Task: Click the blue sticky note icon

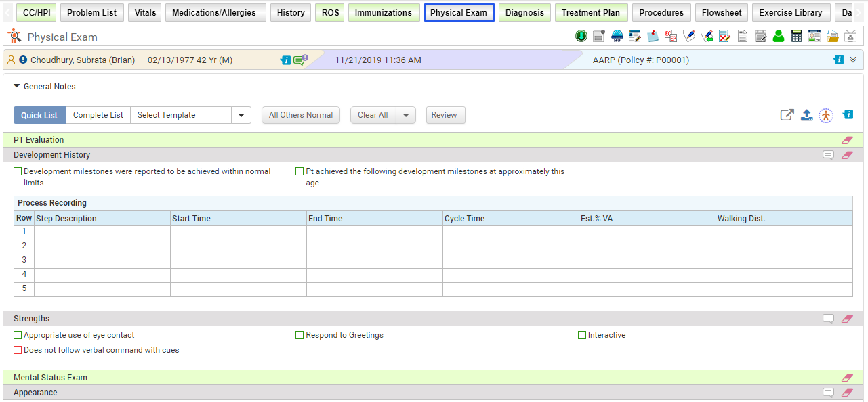Action: point(653,37)
